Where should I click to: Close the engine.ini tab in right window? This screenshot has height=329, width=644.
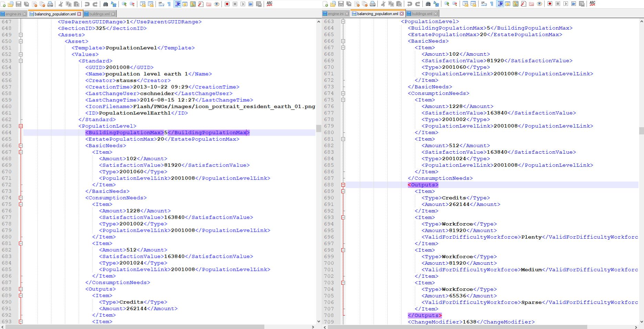click(x=347, y=14)
